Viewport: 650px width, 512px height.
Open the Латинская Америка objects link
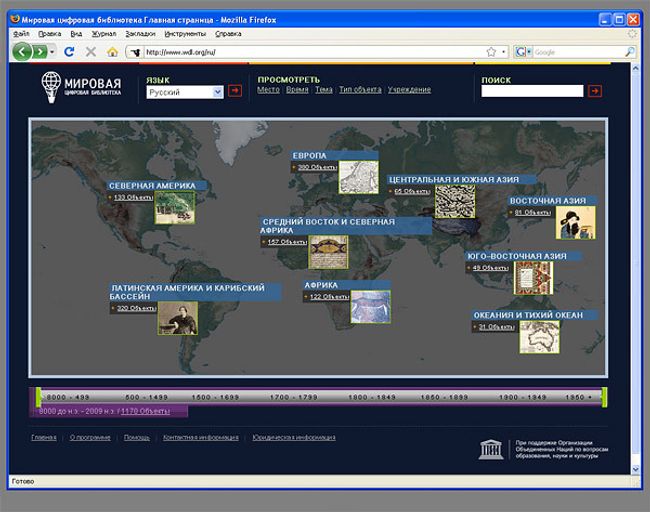point(136,308)
